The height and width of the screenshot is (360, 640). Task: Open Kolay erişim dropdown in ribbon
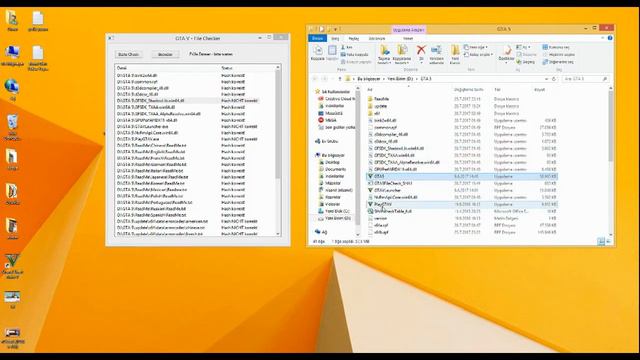coord(479,54)
